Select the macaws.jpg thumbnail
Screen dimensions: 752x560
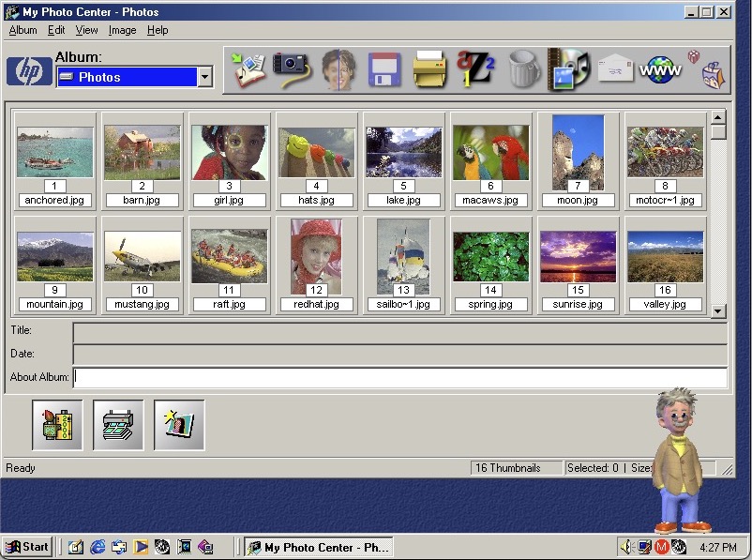[x=490, y=153]
